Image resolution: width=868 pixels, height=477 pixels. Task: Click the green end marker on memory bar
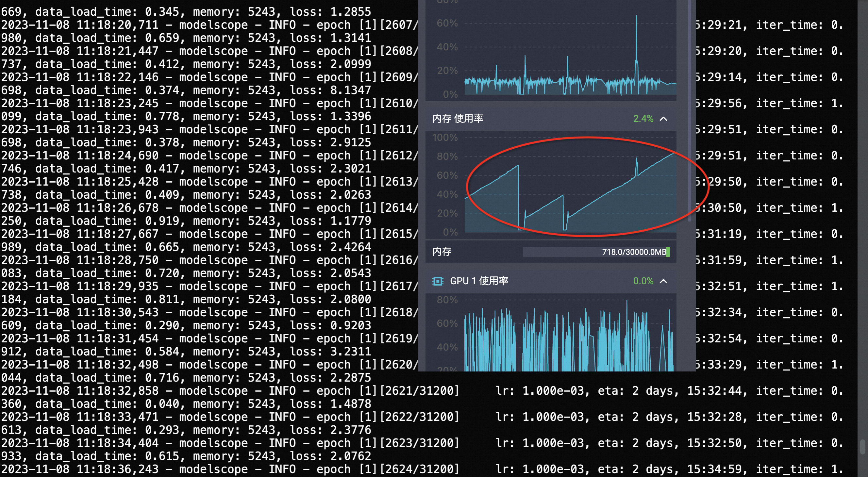tap(668, 252)
